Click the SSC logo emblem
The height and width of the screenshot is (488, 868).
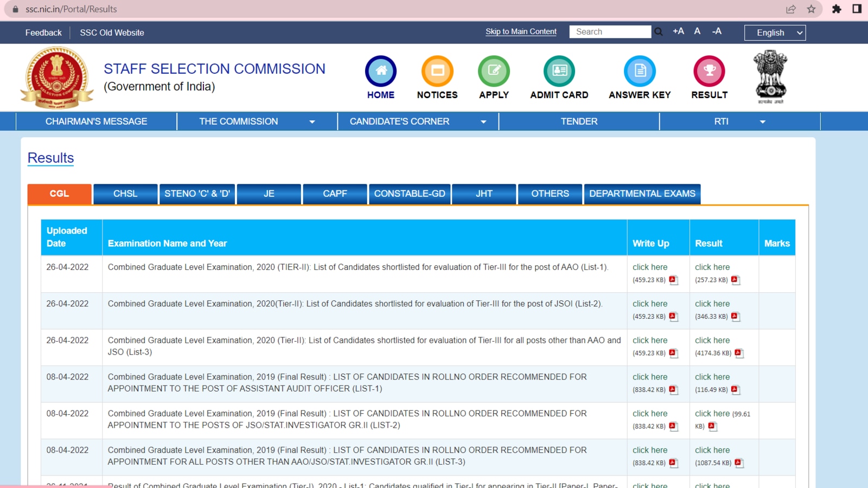(x=57, y=78)
